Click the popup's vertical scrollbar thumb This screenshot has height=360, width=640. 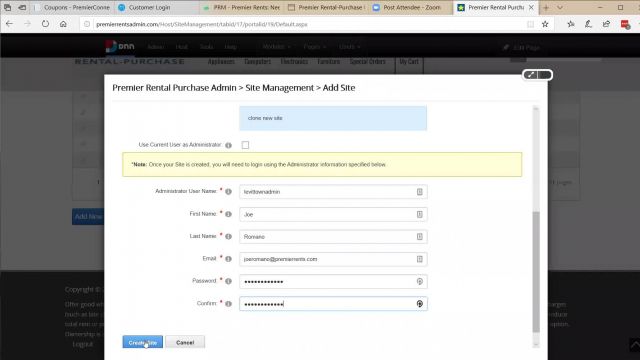point(536,271)
